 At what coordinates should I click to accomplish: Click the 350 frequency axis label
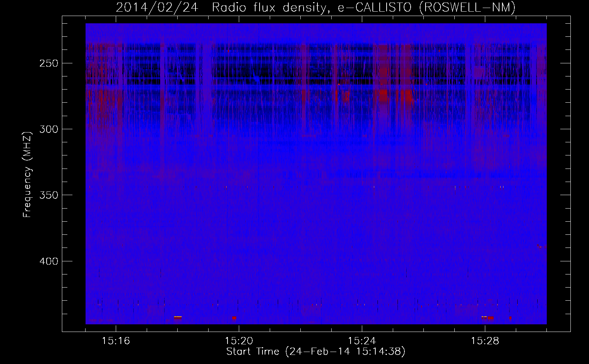(x=48, y=195)
